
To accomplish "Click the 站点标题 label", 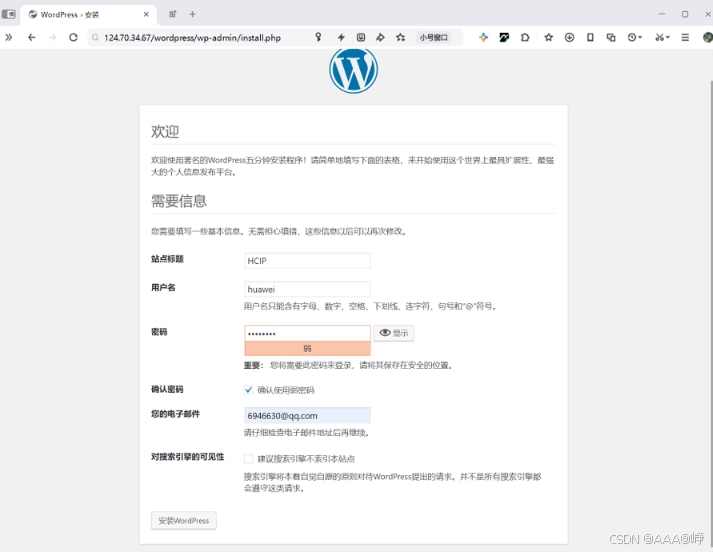I will 167,259.
